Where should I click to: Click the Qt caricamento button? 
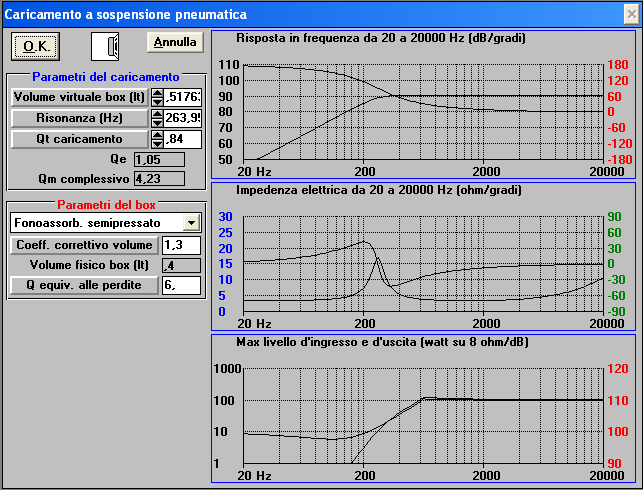click(79, 139)
